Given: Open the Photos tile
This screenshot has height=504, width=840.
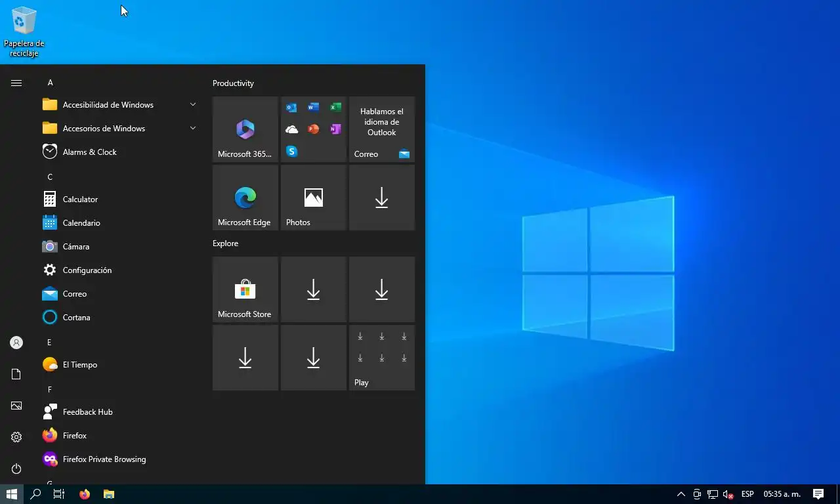Looking at the screenshot, I should click(x=314, y=198).
